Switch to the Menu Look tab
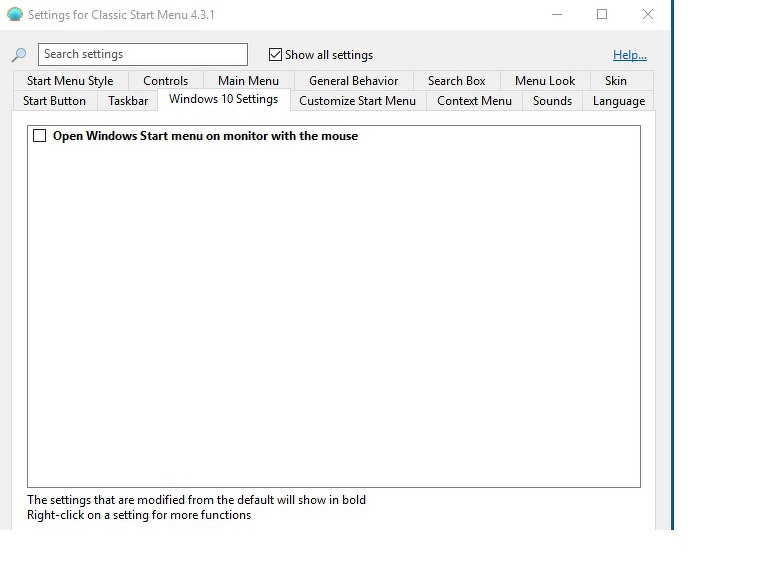777x568 pixels. 545,81
